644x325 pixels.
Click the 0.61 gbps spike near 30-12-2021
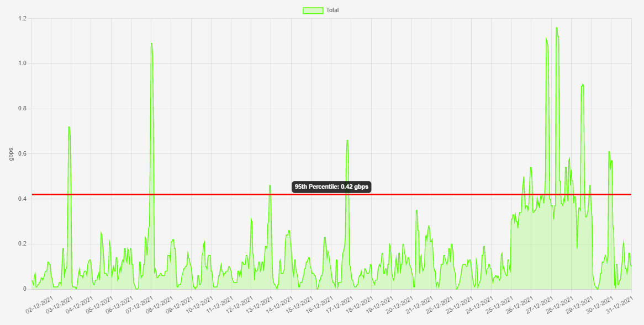(x=609, y=152)
